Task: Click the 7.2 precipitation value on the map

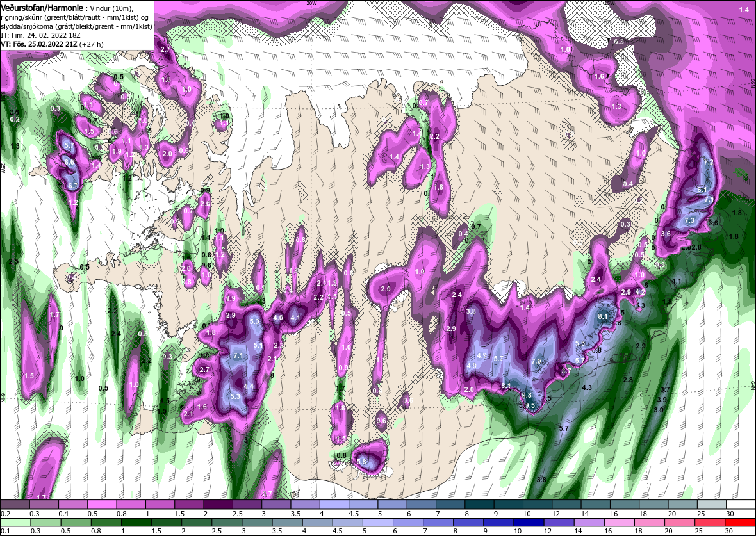Action: pyautogui.click(x=708, y=163)
